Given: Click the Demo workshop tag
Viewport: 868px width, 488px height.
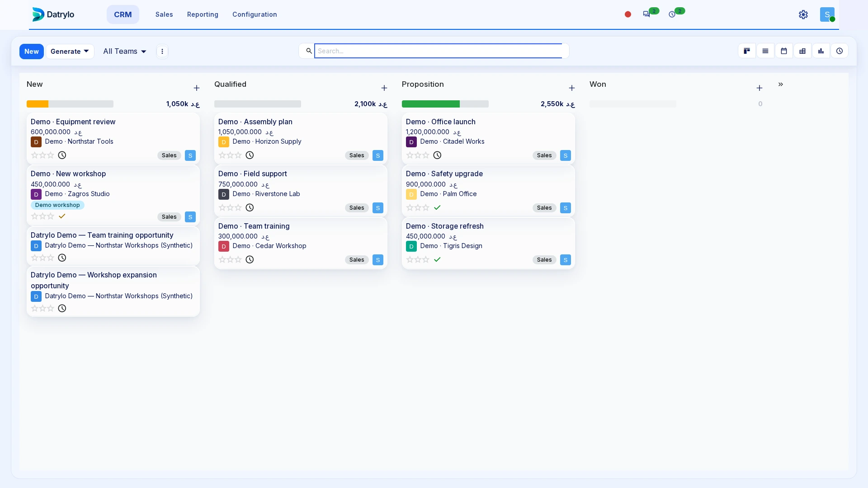Looking at the screenshot, I should click(x=57, y=205).
